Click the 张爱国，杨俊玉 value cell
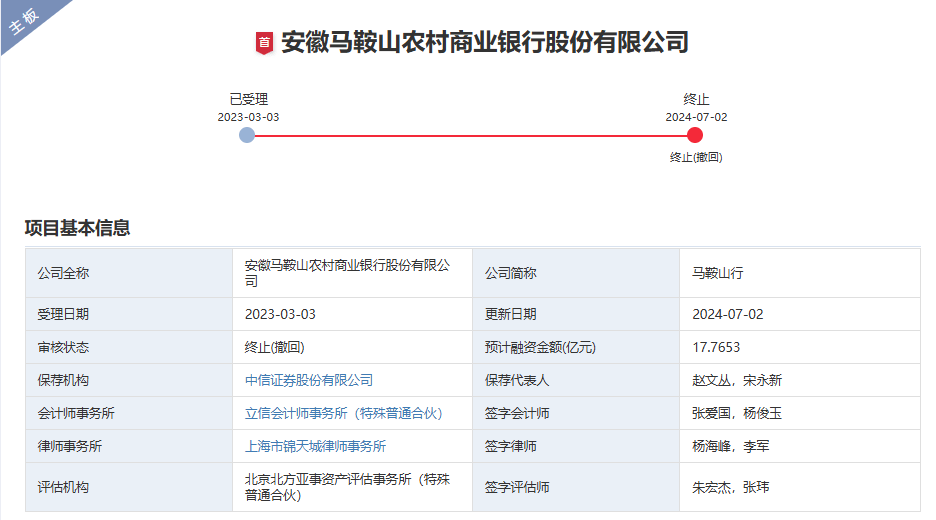936x520 pixels. [x=800, y=413]
